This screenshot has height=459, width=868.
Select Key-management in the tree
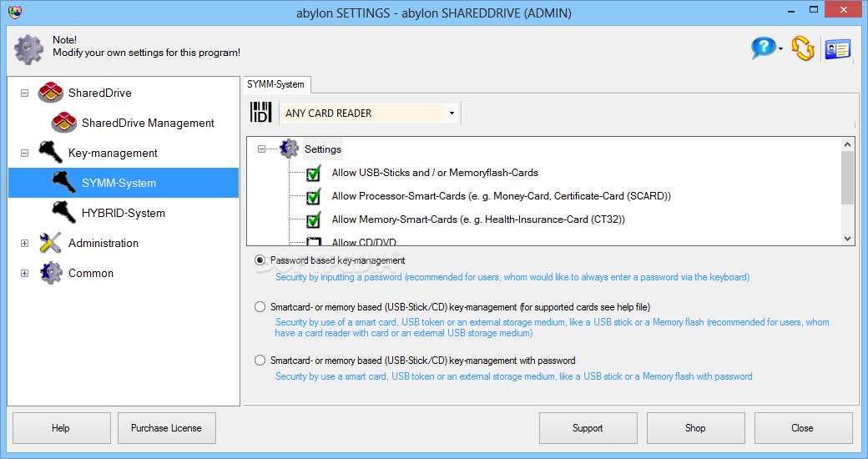113,153
